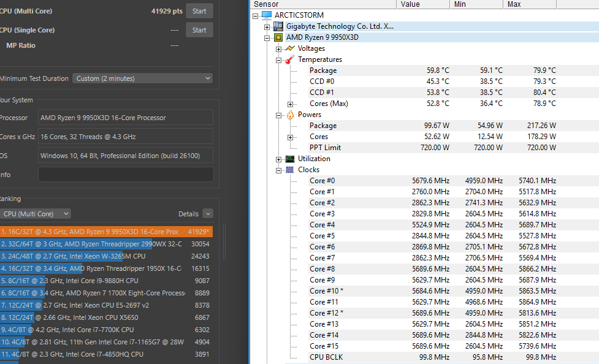Select the Xeon W-3265M ranking entry
The height and width of the screenshot is (364, 599).
point(106,256)
